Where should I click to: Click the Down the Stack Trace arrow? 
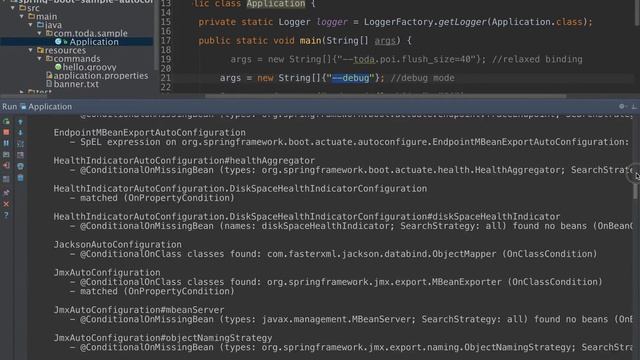(x=20, y=132)
